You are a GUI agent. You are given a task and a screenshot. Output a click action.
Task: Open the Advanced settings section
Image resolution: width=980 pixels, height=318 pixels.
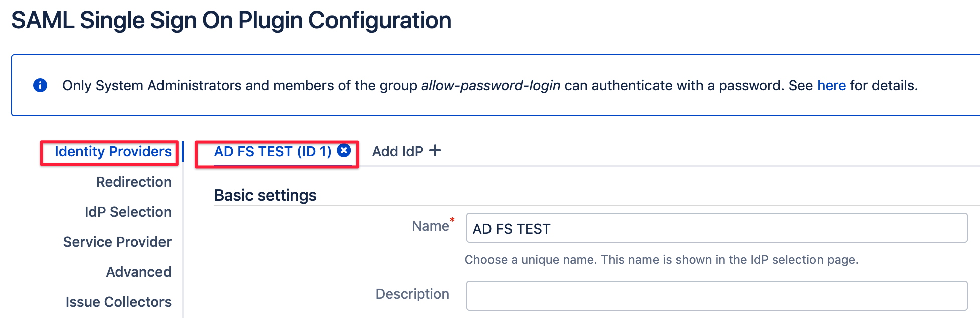click(138, 272)
